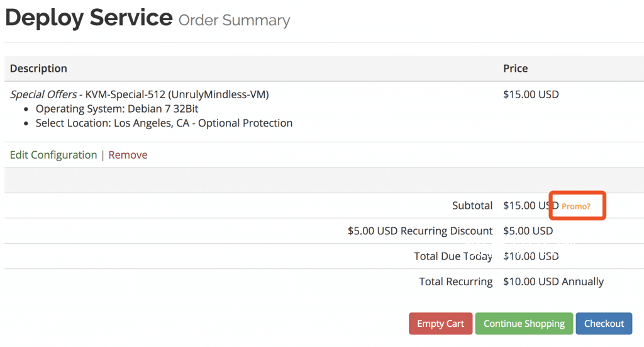Screen dimensions: 644x347
Task: Select the Order Summary subtitle text
Action: coord(234,20)
